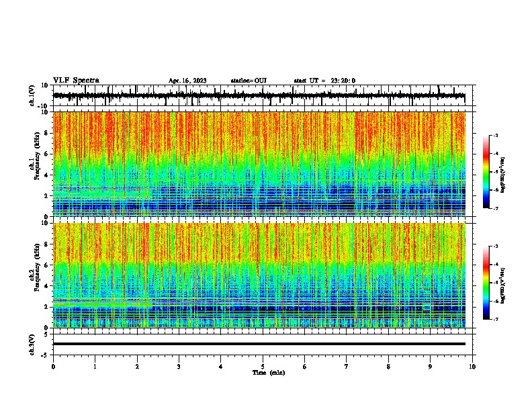
Task: Click time axis tick label "10"
Action: 472,367
